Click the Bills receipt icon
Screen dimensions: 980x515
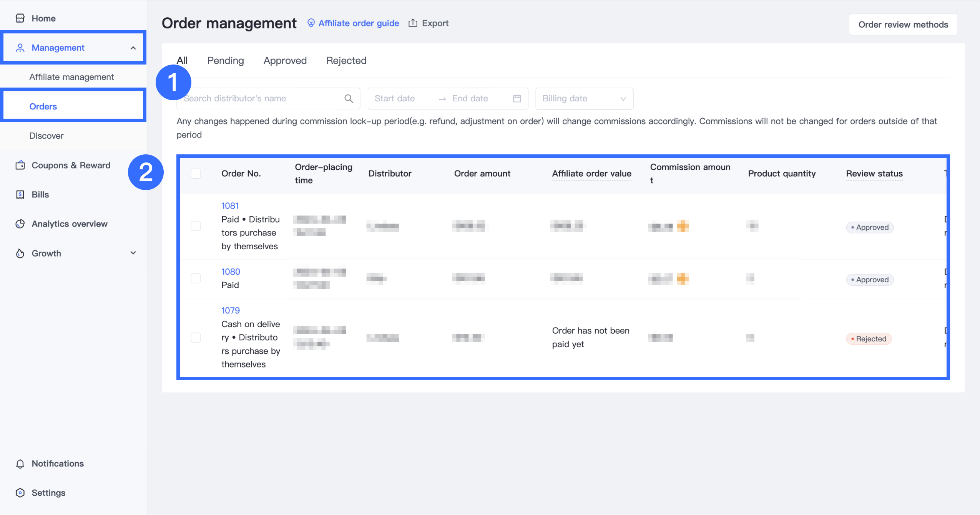(x=20, y=195)
